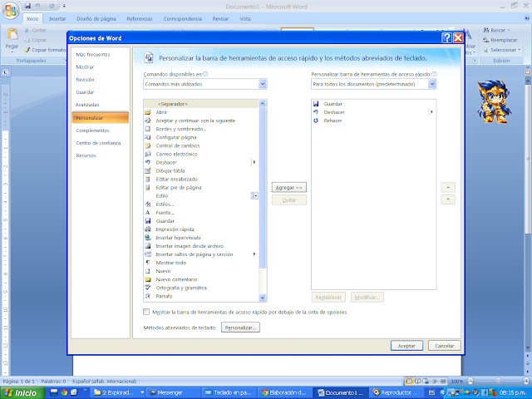Screen dimensions: 532x399
Task: Select the <Separador> list entry
Action: click(201, 104)
